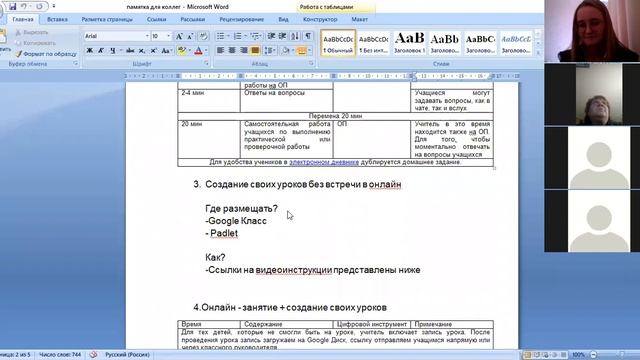Open Font dialog launcher in Шрифт group
This screenshot has height=360, width=640.
point(206,64)
